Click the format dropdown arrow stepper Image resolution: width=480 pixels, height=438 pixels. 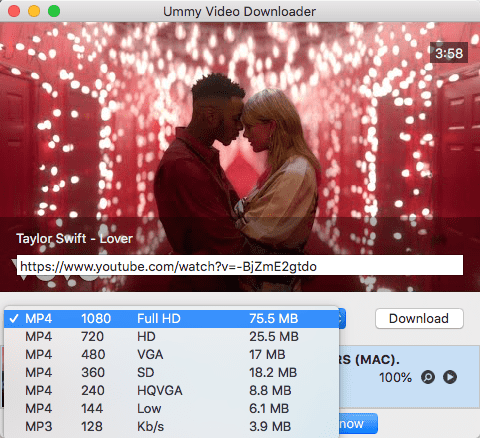pyautogui.click(x=342, y=319)
